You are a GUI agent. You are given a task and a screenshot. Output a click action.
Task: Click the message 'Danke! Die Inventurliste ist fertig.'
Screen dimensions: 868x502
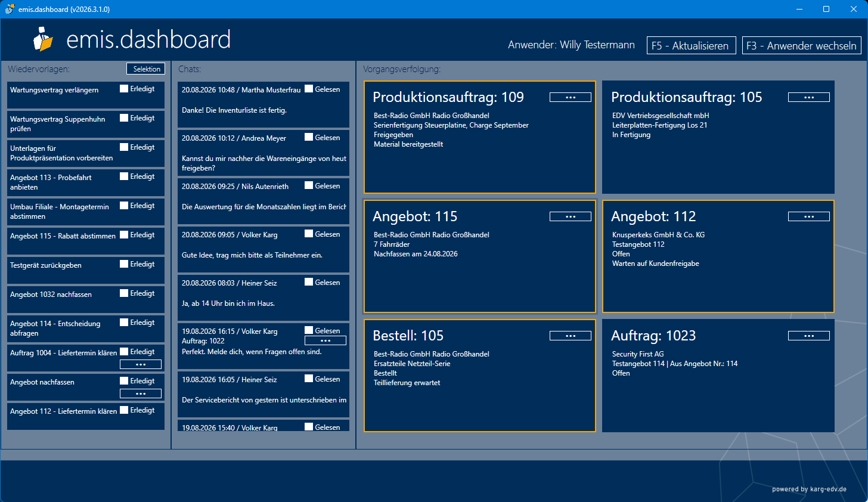click(234, 110)
